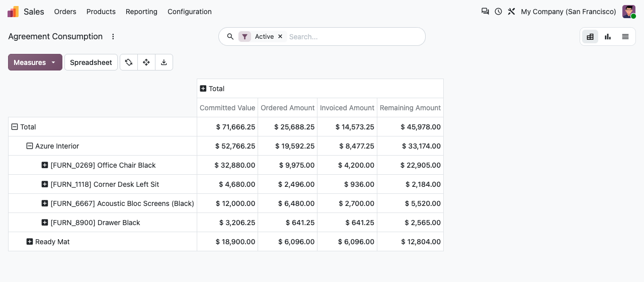Click the filter funnel icon on Active
The height and width of the screenshot is (282, 644).
[245, 37]
